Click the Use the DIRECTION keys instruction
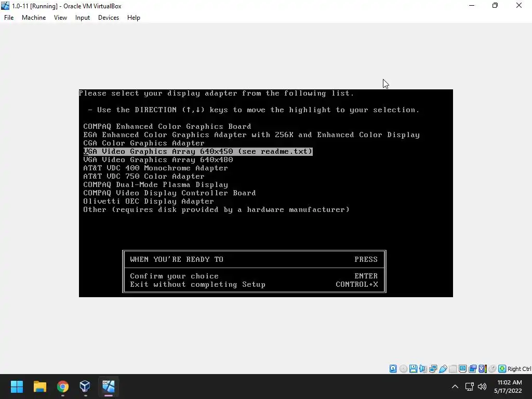 254,110
